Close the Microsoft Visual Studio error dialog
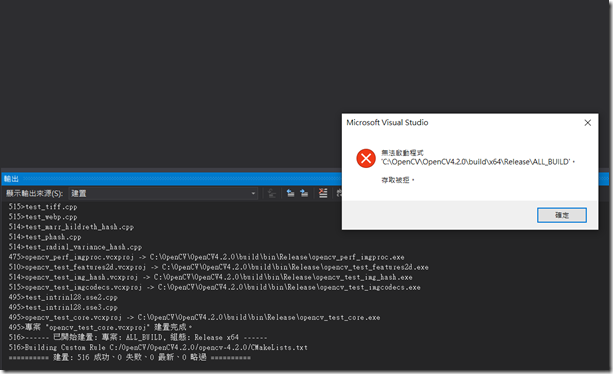The height and width of the screenshot is (374, 613). point(587,123)
